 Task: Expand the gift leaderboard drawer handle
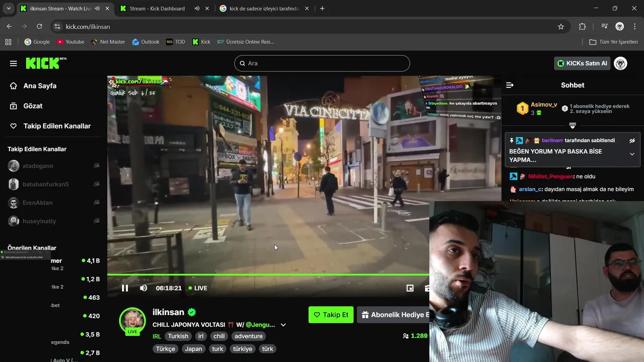(x=573, y=125)
